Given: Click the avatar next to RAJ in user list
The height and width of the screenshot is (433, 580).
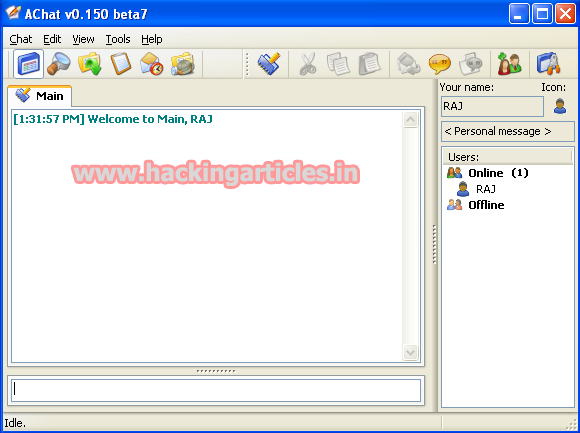Looking at the screenshot, I should tap(463, 189).
